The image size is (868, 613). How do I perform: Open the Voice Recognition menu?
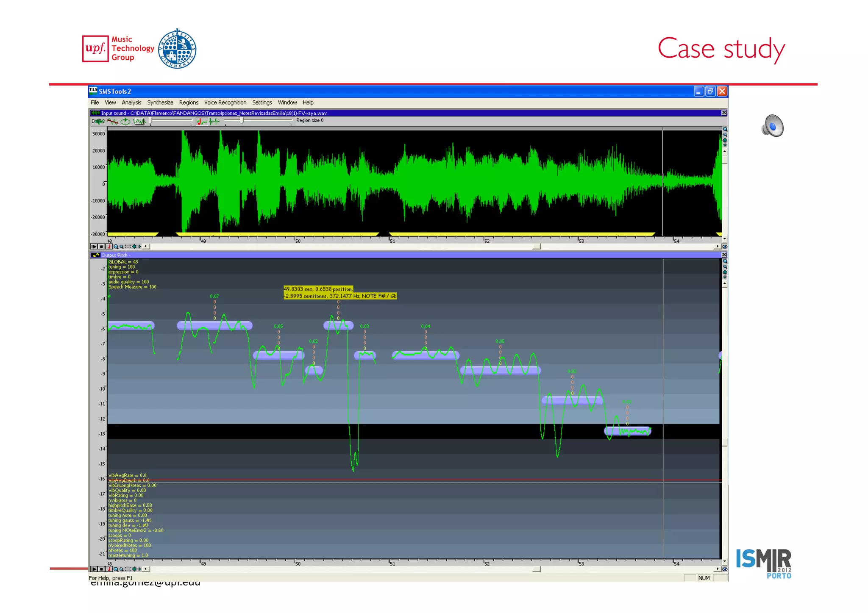click(x=225, y=103)
